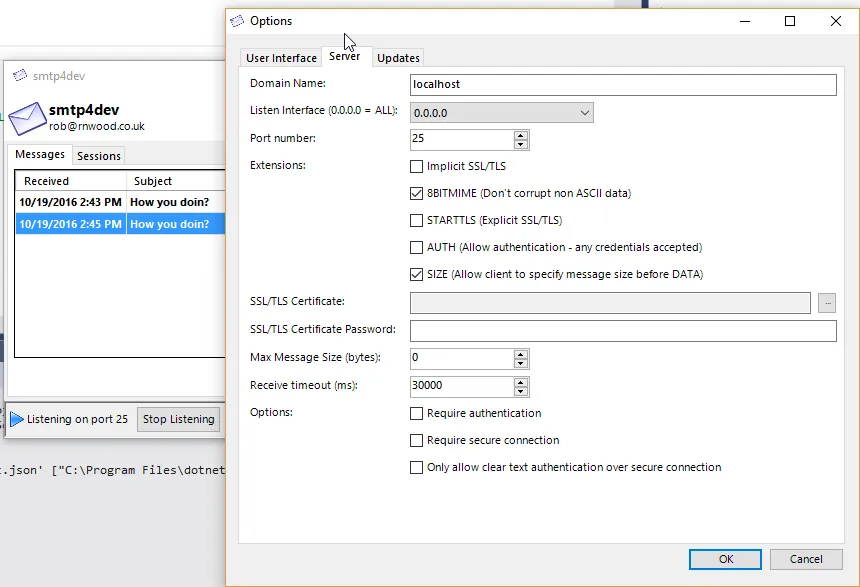Click the Port number field
This screenshot has height=587, width=860.
coord(462,139)
